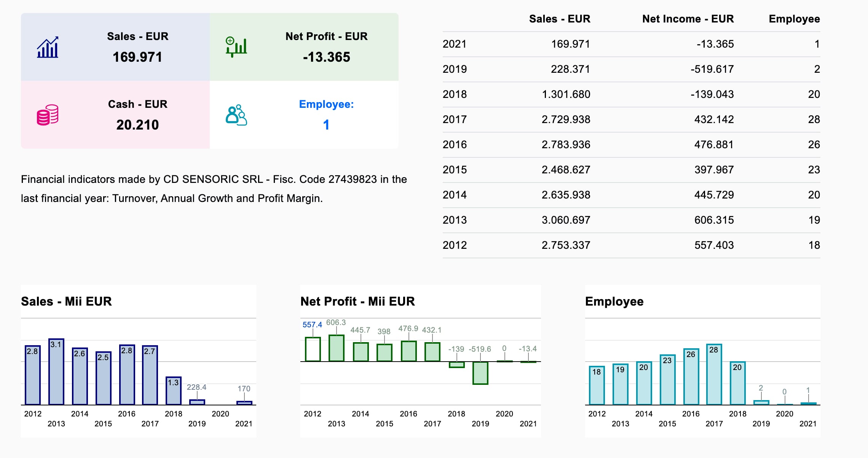
Task: Click the Employee column header in table
Action: pos(794,19)
